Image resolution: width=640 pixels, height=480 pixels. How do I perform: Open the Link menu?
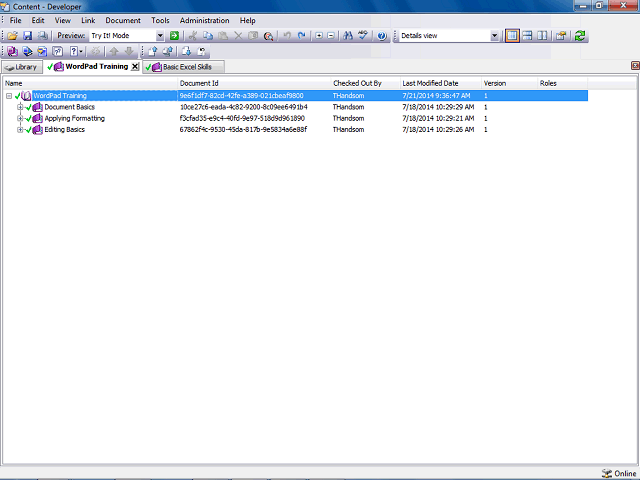[x=88, y=20]
